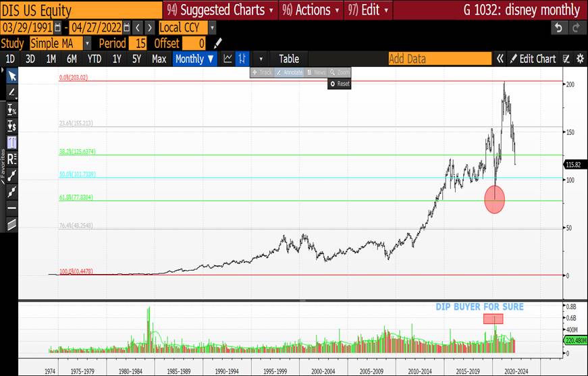This screenshot has height=376, width=588.
Task: Select the horizontal line tool
Action: point(12,208)
